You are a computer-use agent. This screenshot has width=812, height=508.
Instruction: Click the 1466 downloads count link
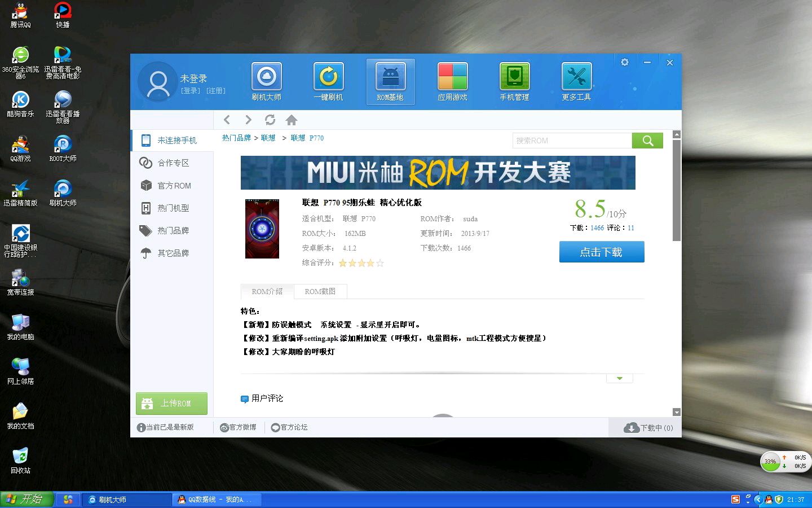(x=597, y=228)
